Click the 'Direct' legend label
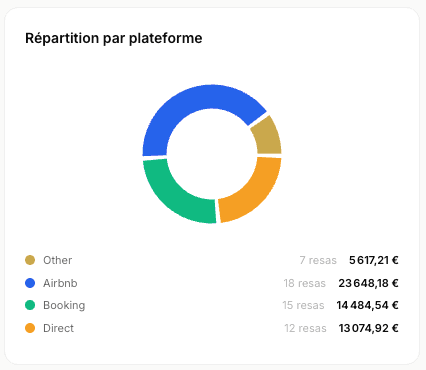This screenshot has height=370, width=426. coord(58,328)
